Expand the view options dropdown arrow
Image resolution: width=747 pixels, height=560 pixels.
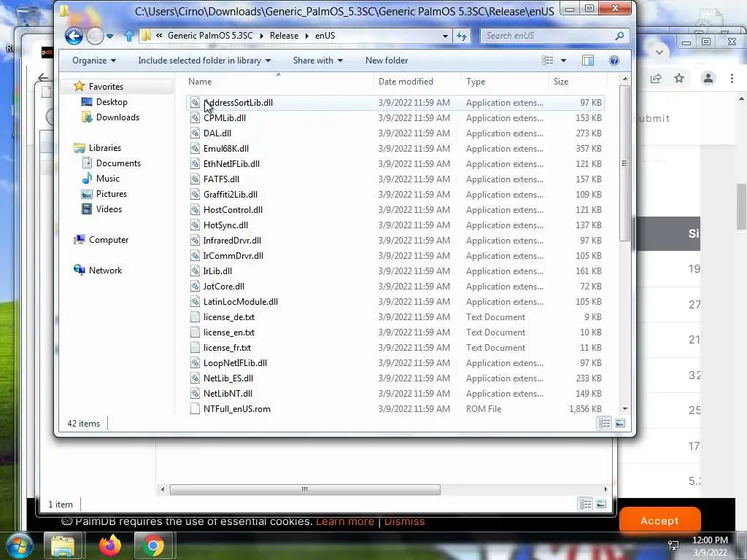[x=564, y=61]
